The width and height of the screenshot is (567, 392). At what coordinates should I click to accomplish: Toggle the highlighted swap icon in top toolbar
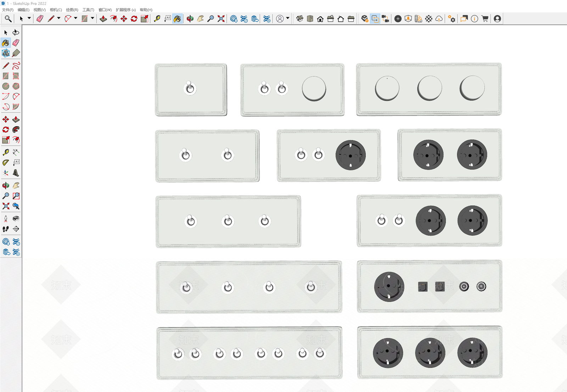375,19
